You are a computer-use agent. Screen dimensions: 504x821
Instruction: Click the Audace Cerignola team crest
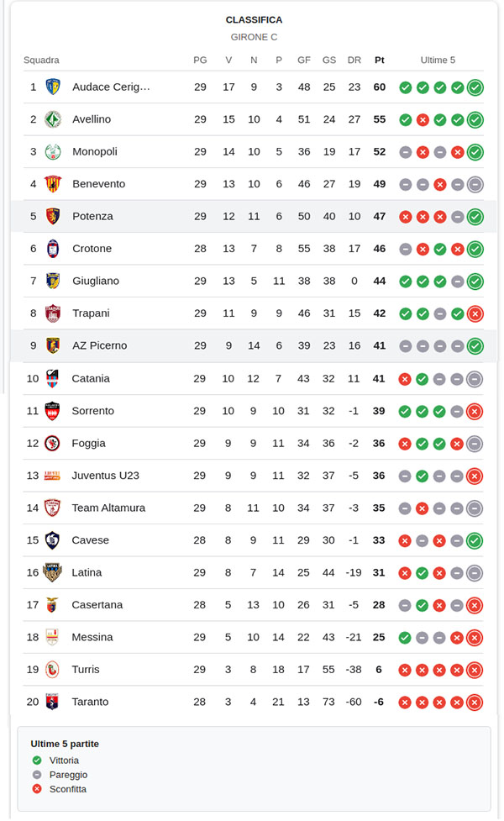[x=53, y=87]
